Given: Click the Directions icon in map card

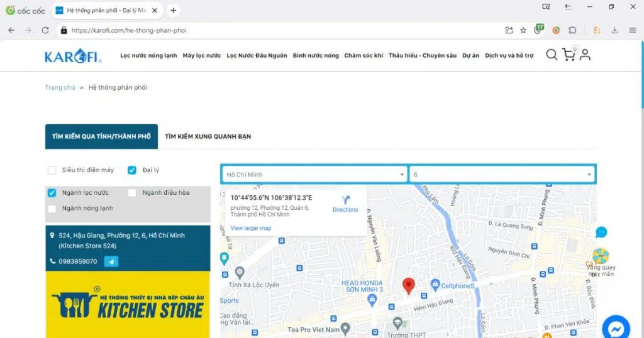Looking at the screenshot, I should pos(345,199).
